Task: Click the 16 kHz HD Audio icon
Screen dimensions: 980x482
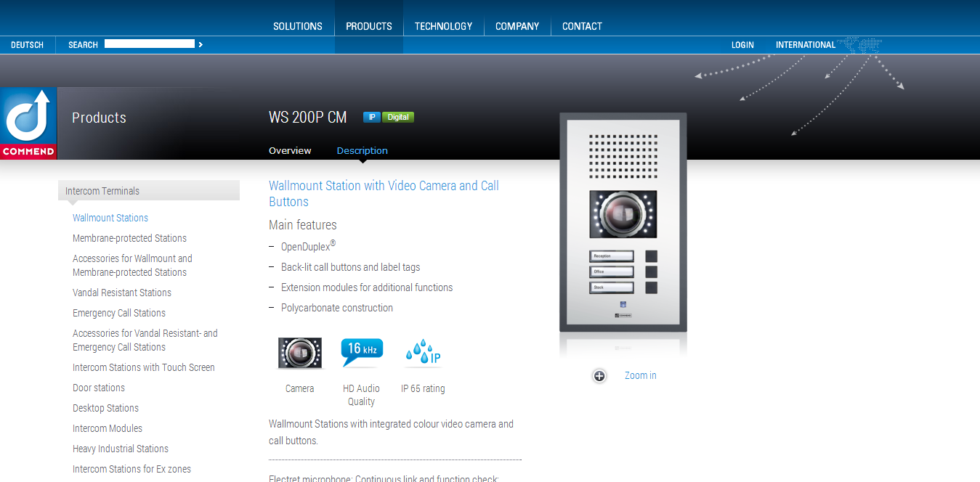Action: coord(361,353)
